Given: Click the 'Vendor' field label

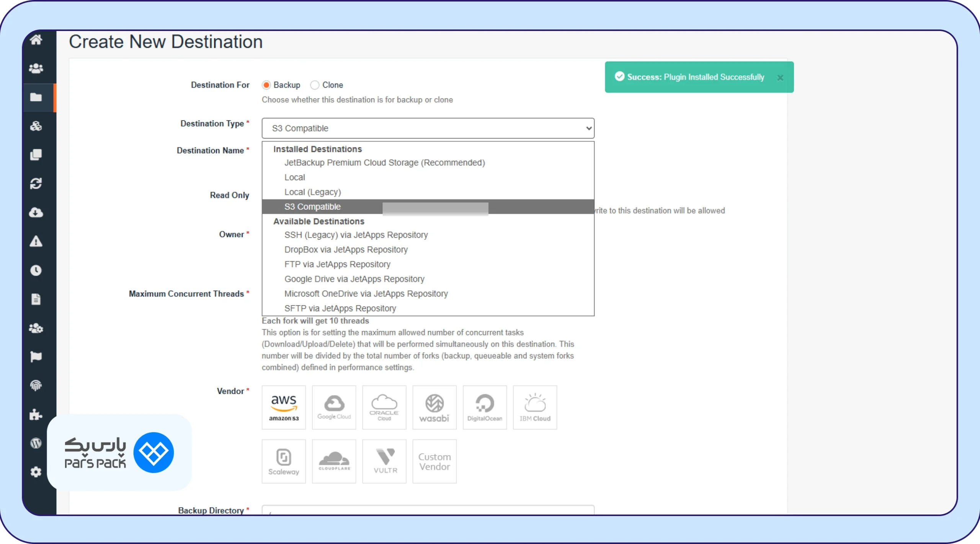Looking at the screenshot, I should [230, 391].
